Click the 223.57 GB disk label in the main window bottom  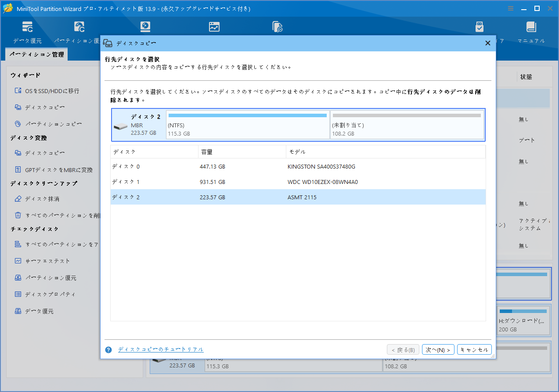coord(182,366)
